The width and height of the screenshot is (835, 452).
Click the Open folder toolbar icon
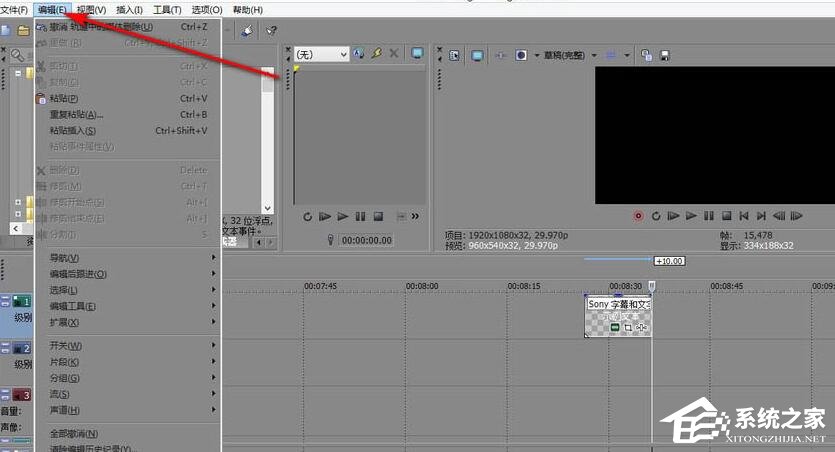(x=23, y=31)
